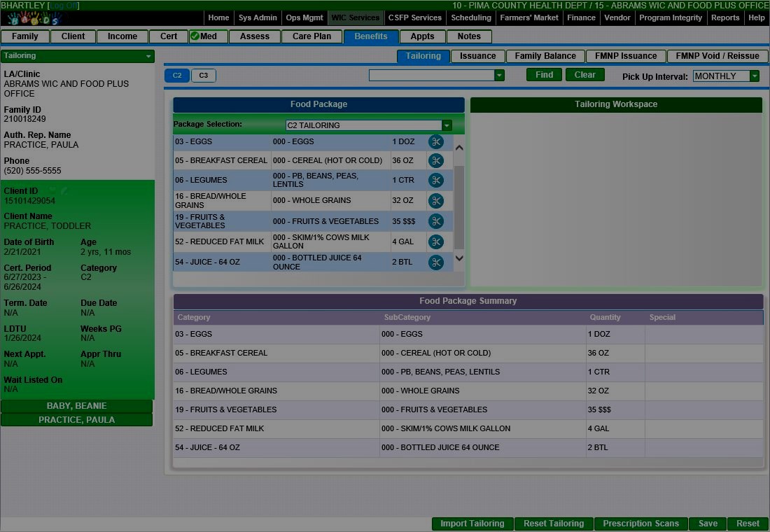Click the scissors icon beside Legumes
Viewport: 770px width, 532px height.
click(x=436, y=181)
